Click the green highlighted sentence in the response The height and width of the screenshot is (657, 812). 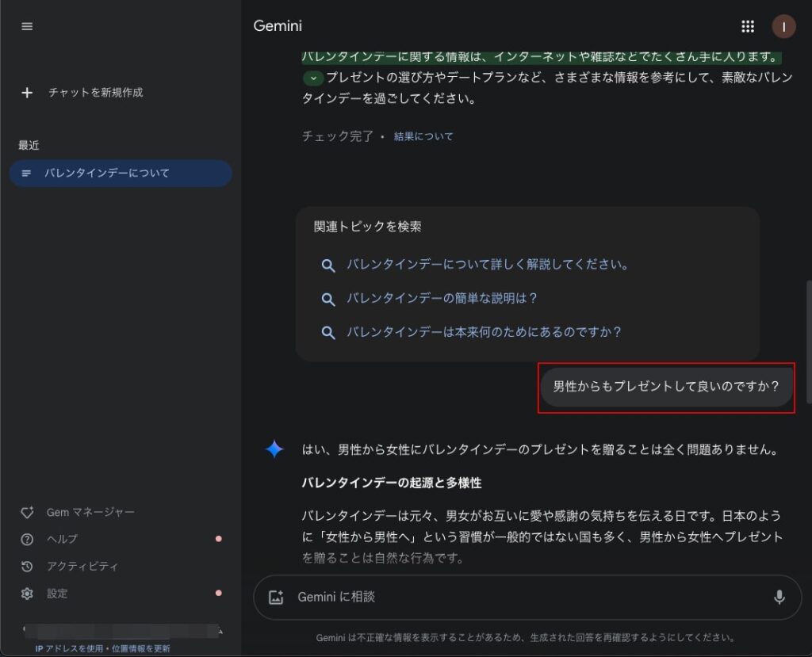542,57
